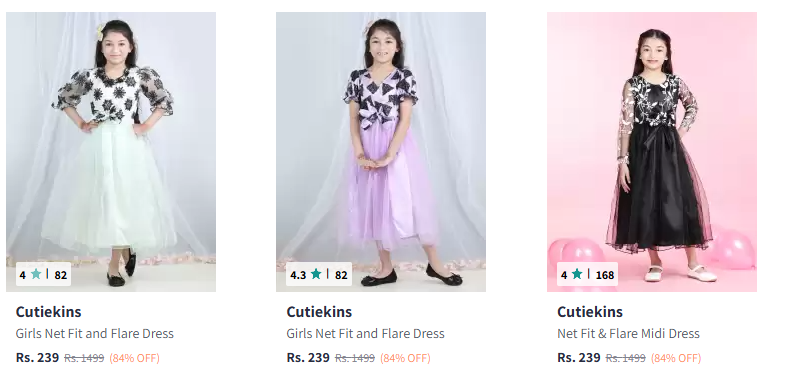
Task: Click the 4.3 rating badge with 82 reviews
Action: (x=319, y=274)
